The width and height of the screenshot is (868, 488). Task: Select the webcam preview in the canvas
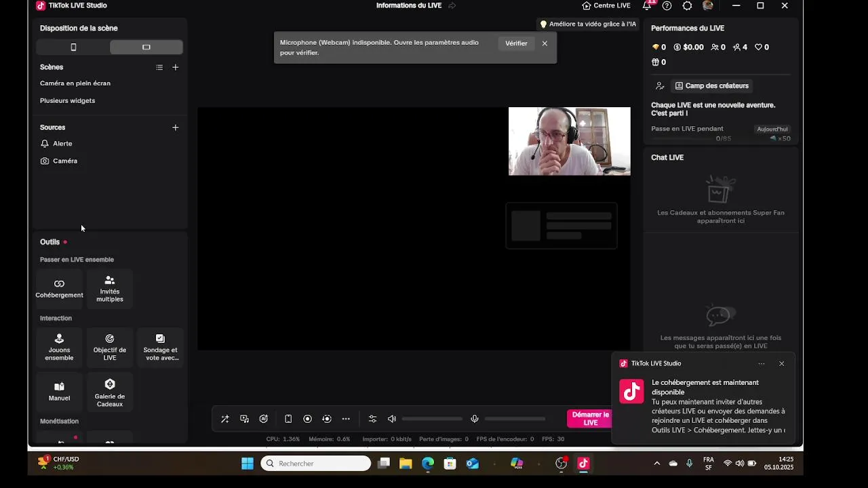[570, 141]
